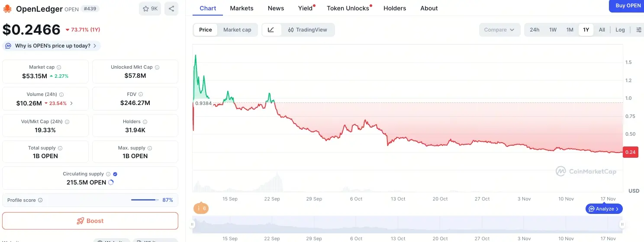Click the OpenLedger octopus logo icon
Screen dimensions: 644x242
pyautogui.click(x=7, y=9)
